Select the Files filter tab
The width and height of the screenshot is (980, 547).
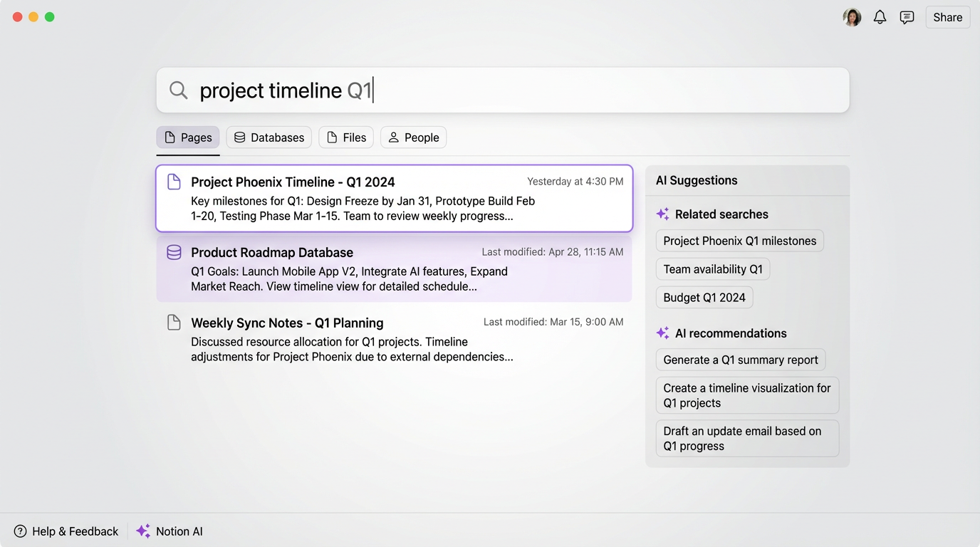point(346,137)
